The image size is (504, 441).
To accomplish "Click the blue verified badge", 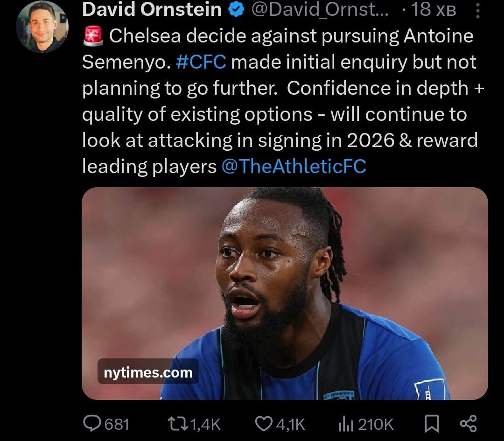I will point(236,10).
